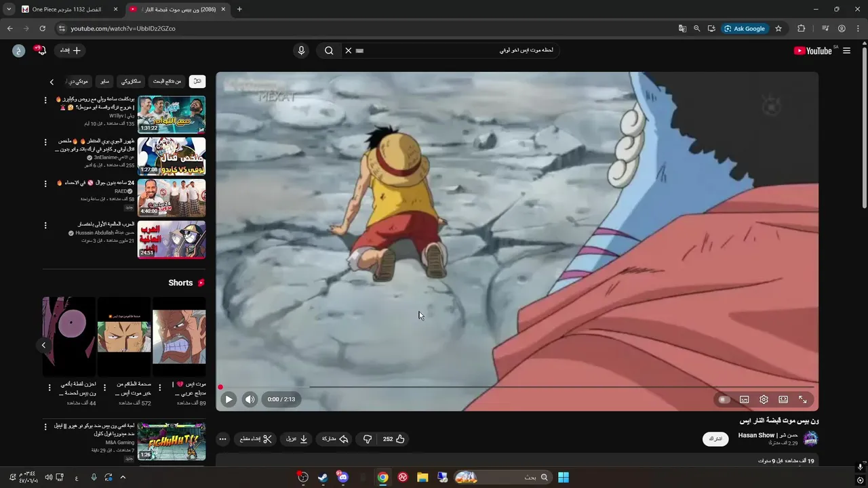Like the video showing 252 likes
This screenshot has height=488, width=868.
point(394,439)
